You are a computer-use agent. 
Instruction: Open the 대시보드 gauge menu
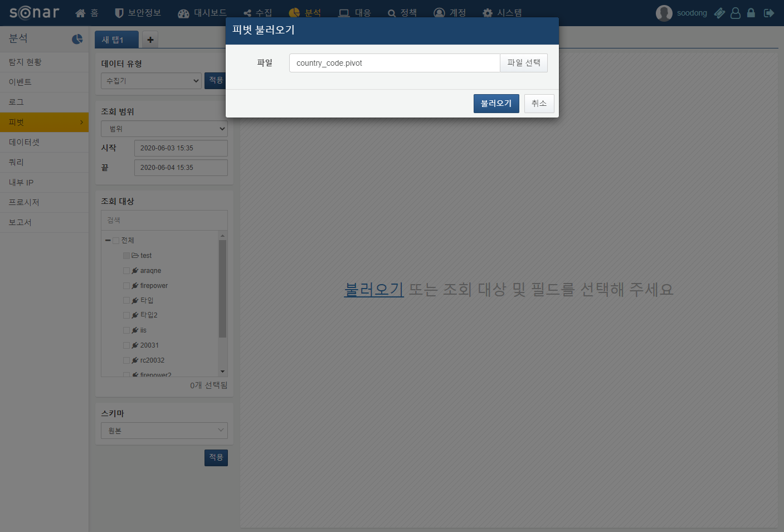tap(202, 13)
